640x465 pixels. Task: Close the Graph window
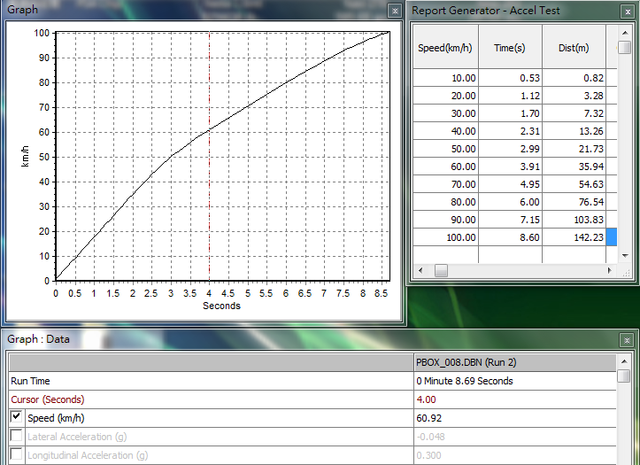(395, 11)
